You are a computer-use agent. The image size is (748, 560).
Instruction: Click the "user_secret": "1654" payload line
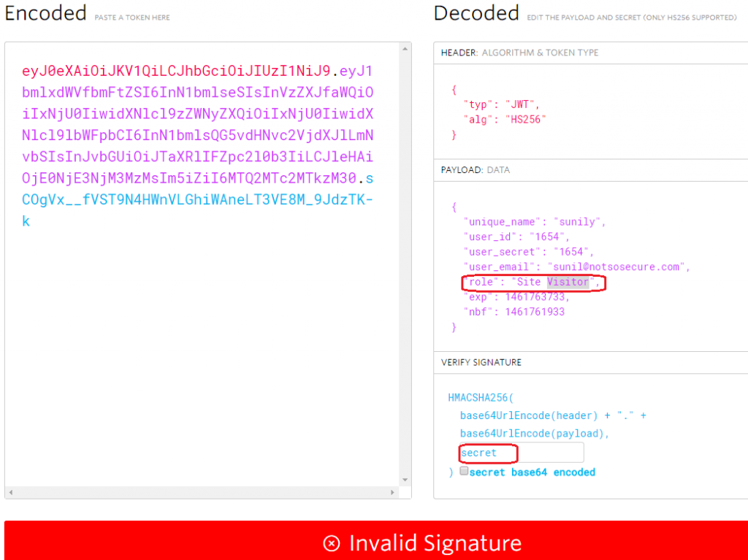pos(528,252)
